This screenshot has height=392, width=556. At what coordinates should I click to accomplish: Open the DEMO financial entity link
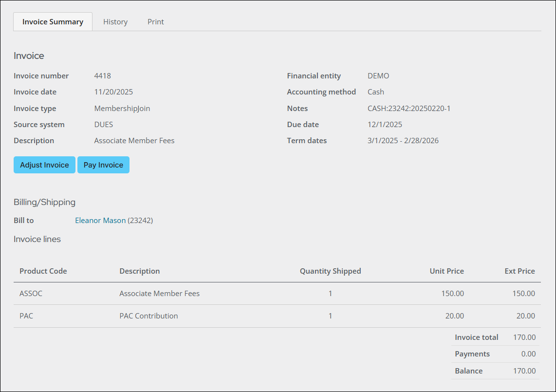(x=378, y=75)
